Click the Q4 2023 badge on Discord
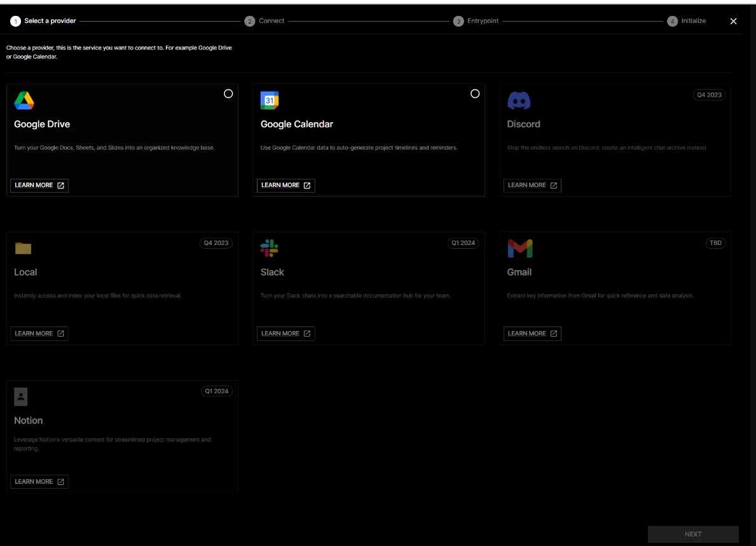Image resolution: width=756 pixels, height=546 pixels. (x=709, y=95)
